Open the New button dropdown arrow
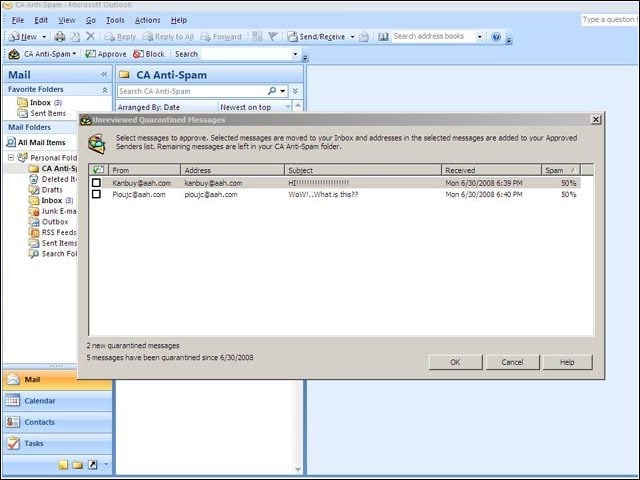This screenshot has height=480, width=640. (x=44, y=37)
